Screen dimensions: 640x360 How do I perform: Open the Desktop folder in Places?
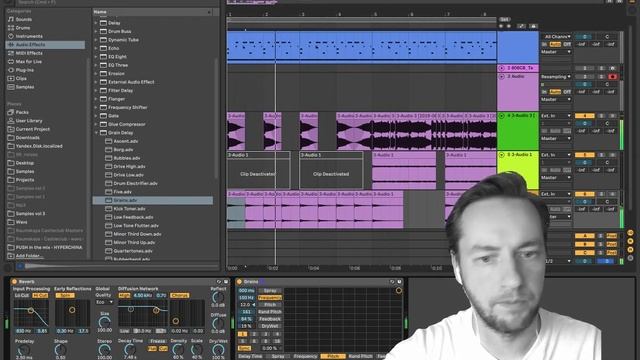tap(24, 163)
